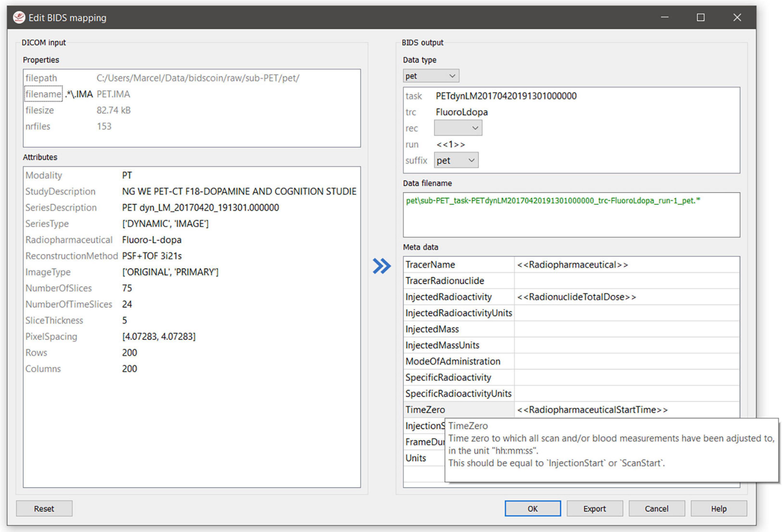
Task: Click the BIDScoin app icon in title bar
Action: [x=19, y=17]
